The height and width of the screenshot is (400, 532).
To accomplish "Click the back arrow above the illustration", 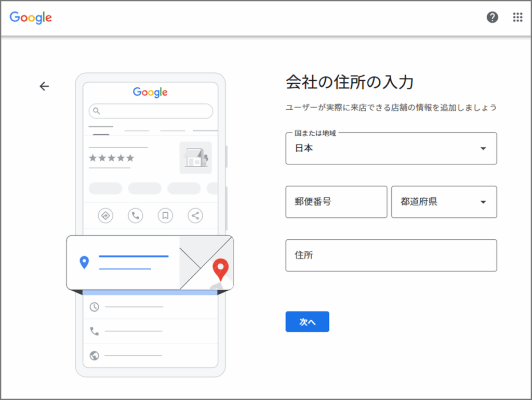I will click(x=44, y=86).
